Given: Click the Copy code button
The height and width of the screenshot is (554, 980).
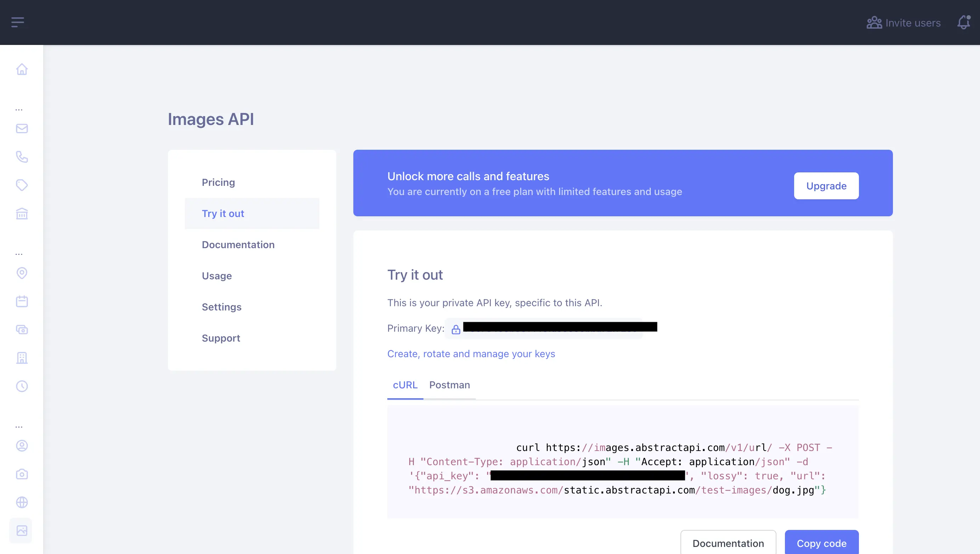Looking at the screenshot, I should [x=821, y=543].
